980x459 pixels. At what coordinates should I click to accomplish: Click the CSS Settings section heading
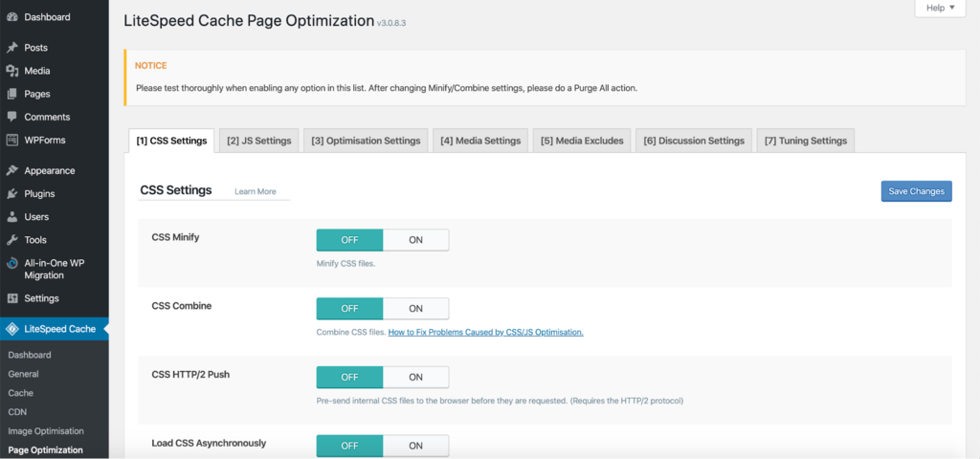[x=176, y=190]
